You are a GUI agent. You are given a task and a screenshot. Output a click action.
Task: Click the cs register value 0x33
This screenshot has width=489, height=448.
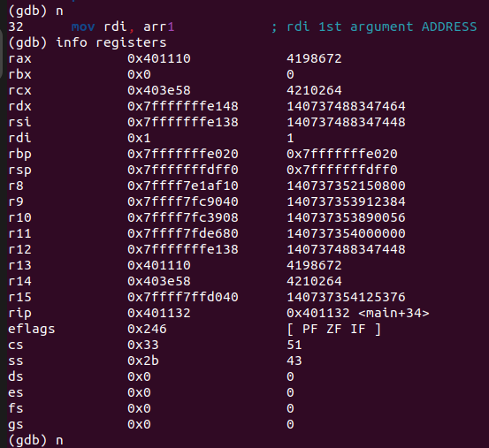click(x=143, y=345)
